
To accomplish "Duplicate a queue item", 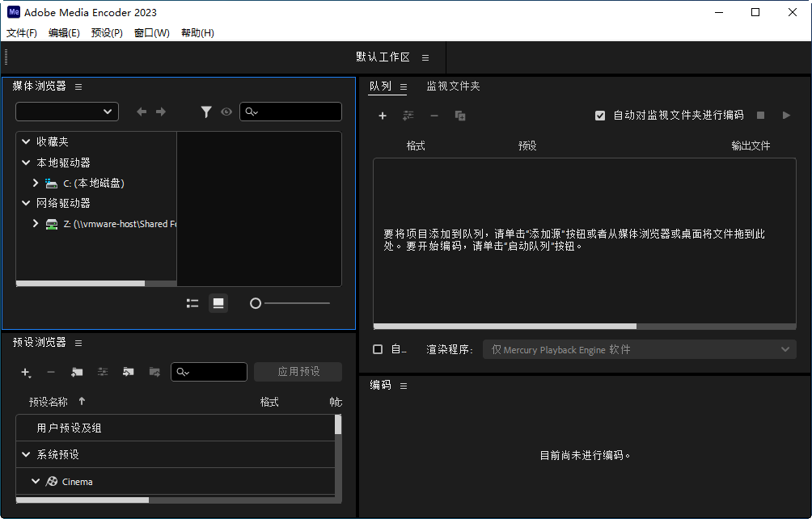I will tap(460, 115).
